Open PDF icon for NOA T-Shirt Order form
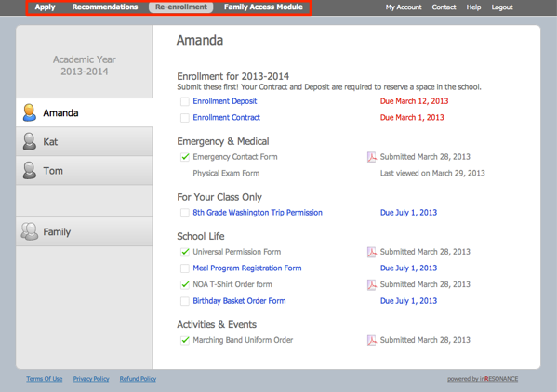557x392 pixels. click(371, 284)
